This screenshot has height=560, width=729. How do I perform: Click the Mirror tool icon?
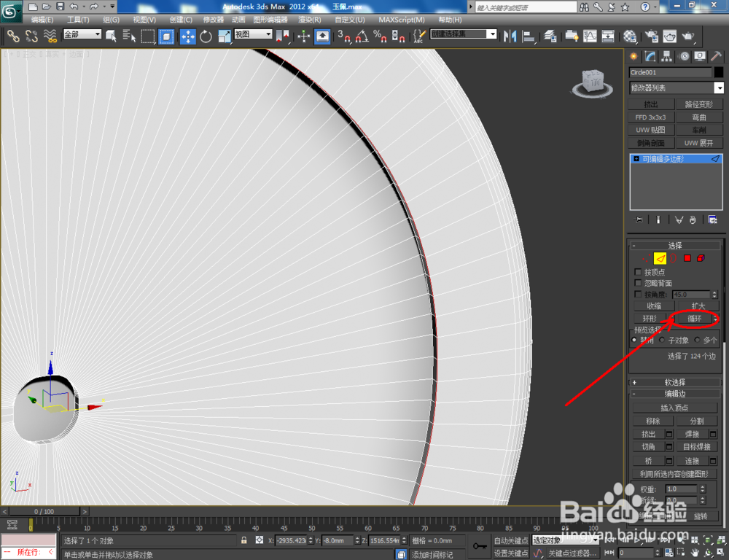510,36
